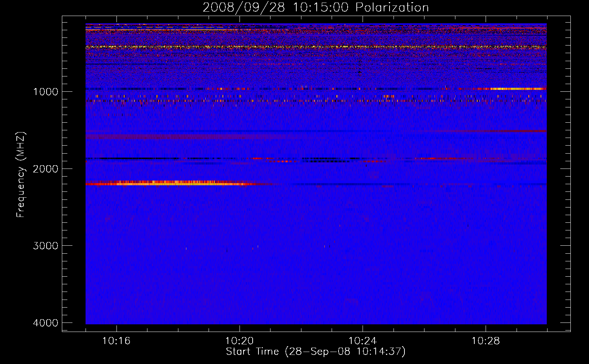Click the 10:20 time tick label

coord(239,341)
